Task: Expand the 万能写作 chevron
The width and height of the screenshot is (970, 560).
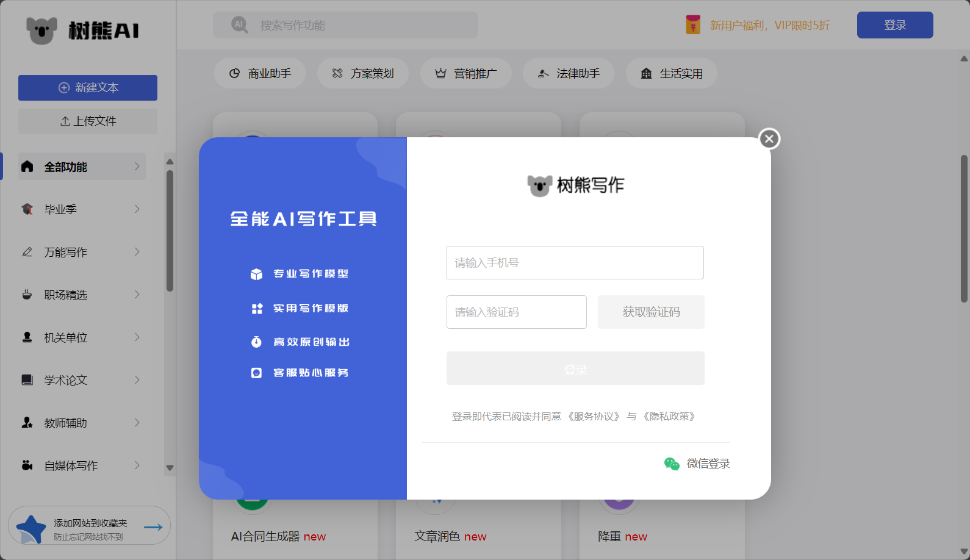Action: click(137, 252)
